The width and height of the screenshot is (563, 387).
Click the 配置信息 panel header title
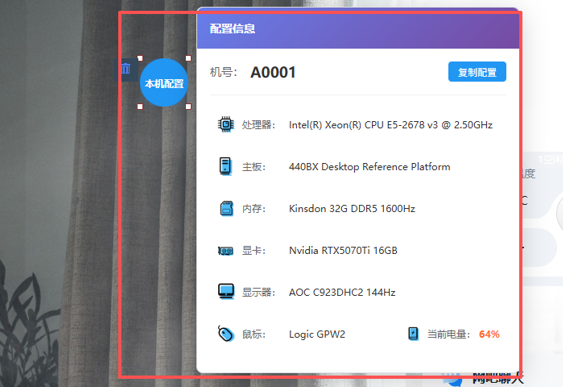tap(232, 28)
